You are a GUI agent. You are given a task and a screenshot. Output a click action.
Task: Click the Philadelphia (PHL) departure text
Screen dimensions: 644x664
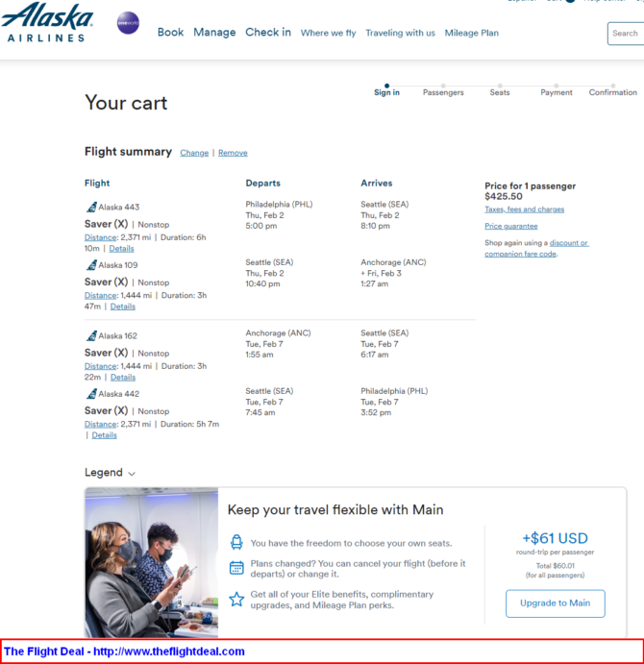pos(279,205)
